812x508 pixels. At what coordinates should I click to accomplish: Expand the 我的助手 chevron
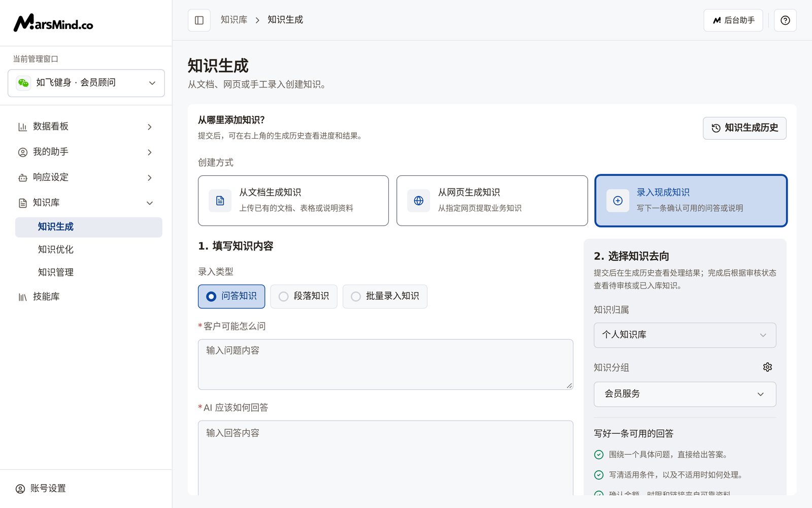150,152
